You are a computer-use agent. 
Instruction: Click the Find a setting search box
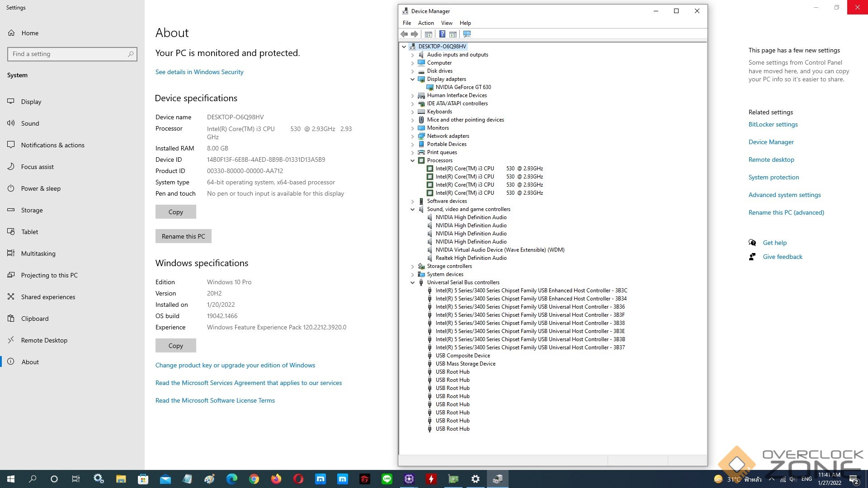(72, 54)
